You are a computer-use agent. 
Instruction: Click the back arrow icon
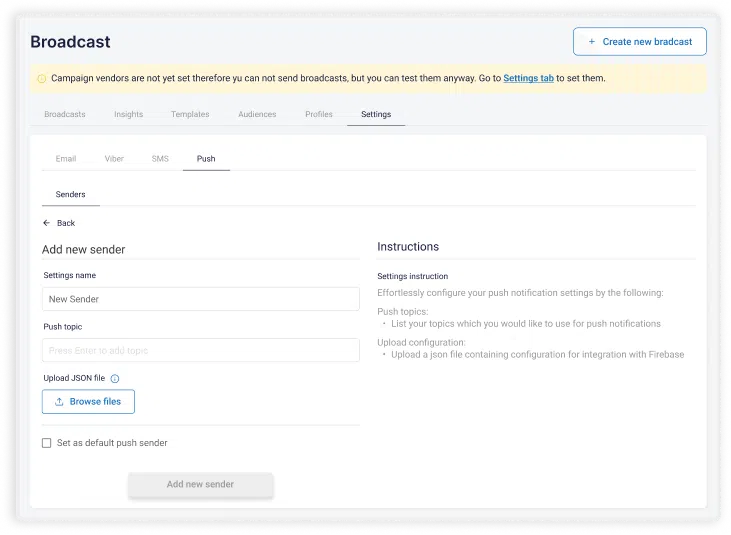[x=47, y=223]
